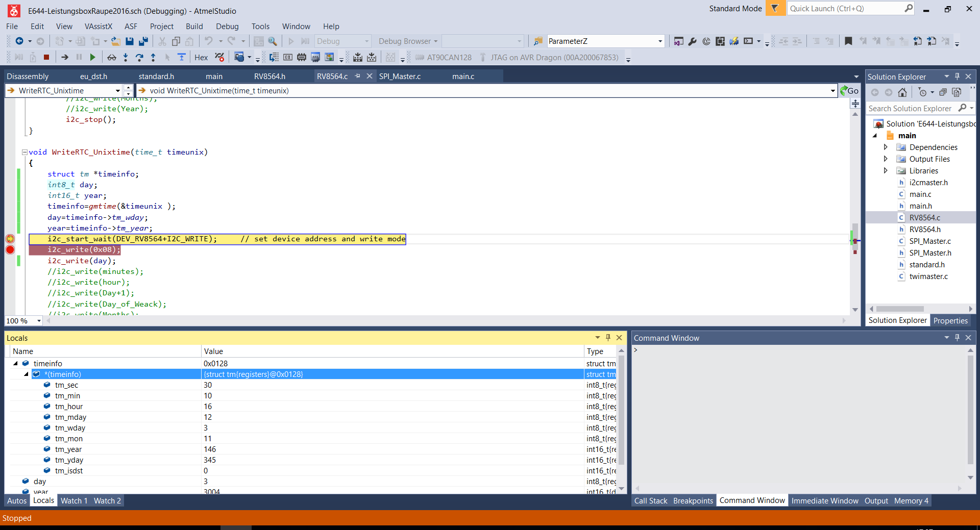Screen dimensions: 980x530
Task: Open the 100 % zoom dropdown
Action: coord(39,321)
